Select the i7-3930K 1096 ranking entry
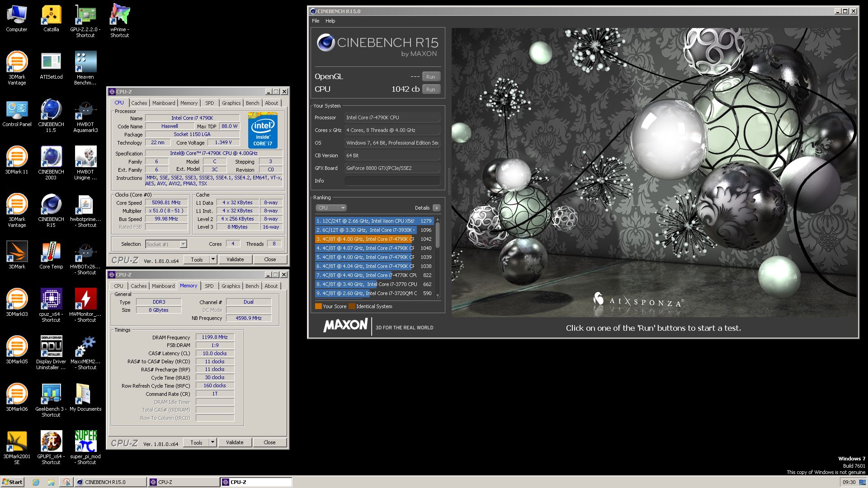Image resolution: width=868 pixels, height=488 pixels. click(374, 230)
